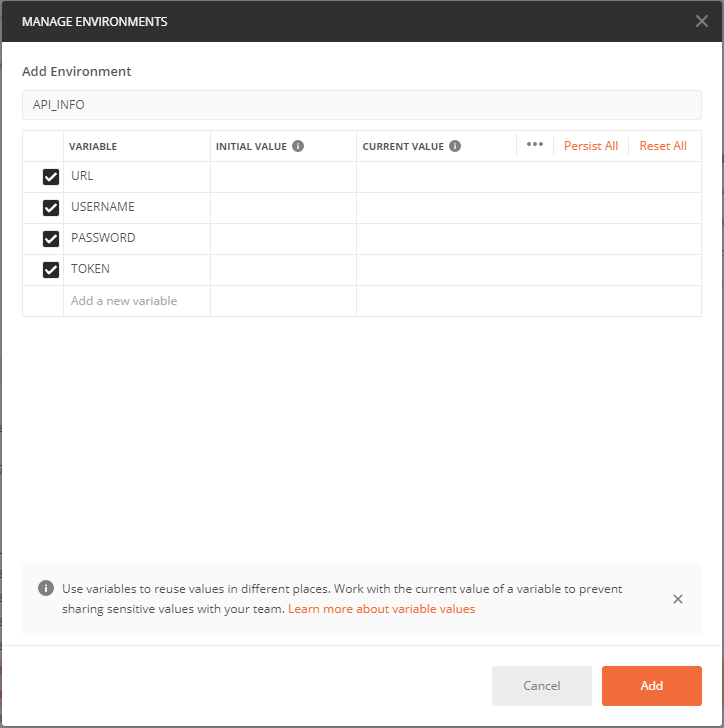Click the Add button
The width and height of the screenshot is (724, 728).
click(x=652, y=686)
